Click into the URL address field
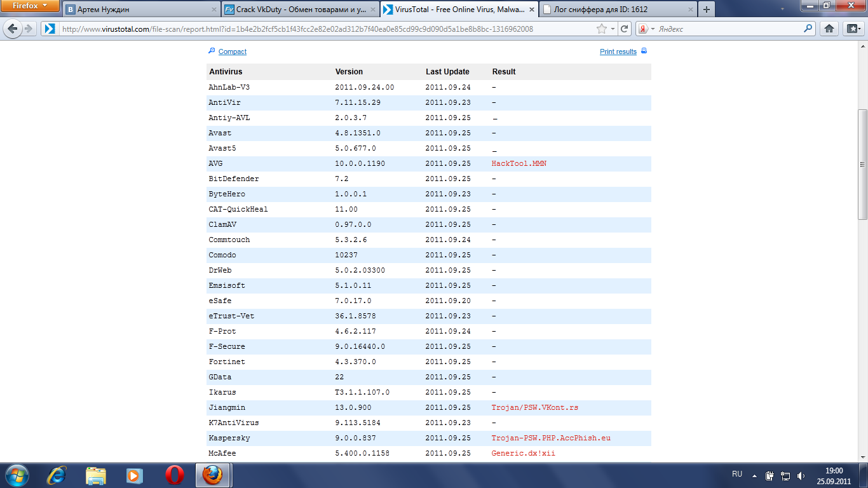Viewport: 868px width, 488px height. (327, 29)
